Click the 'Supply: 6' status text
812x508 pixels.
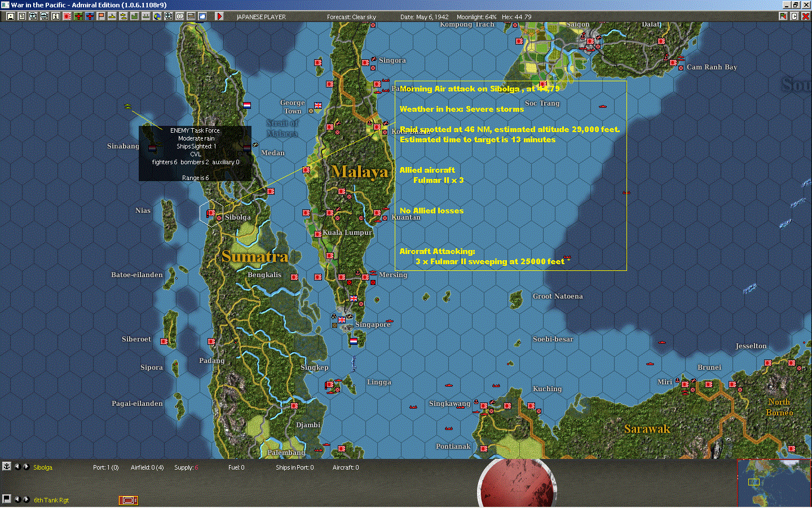click(186, 467)
